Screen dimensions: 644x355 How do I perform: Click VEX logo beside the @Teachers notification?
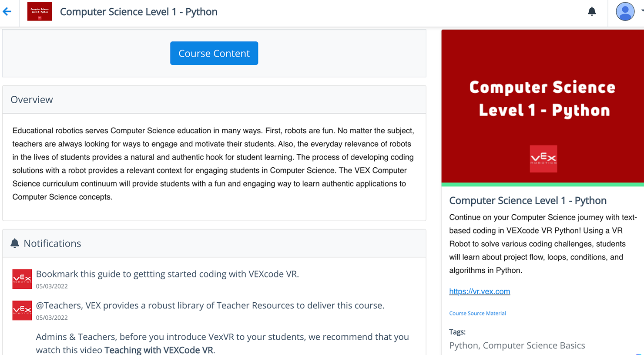click(22, 311)
